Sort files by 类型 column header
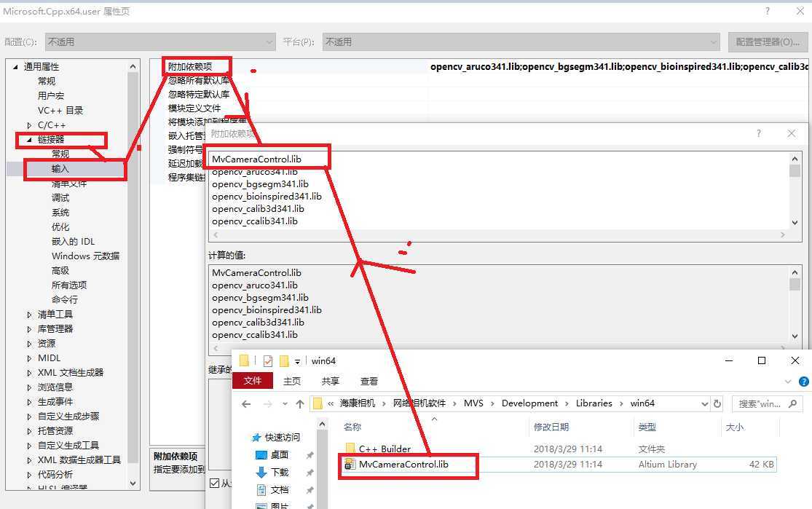This screenshot has width=812, height=509. (x=647, y=427)
